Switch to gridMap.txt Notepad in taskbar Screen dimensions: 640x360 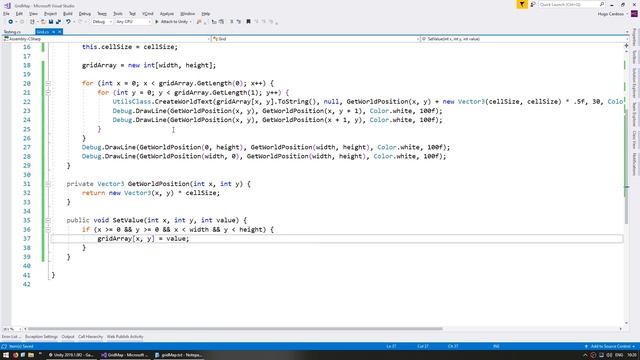(x=179, y=355)
